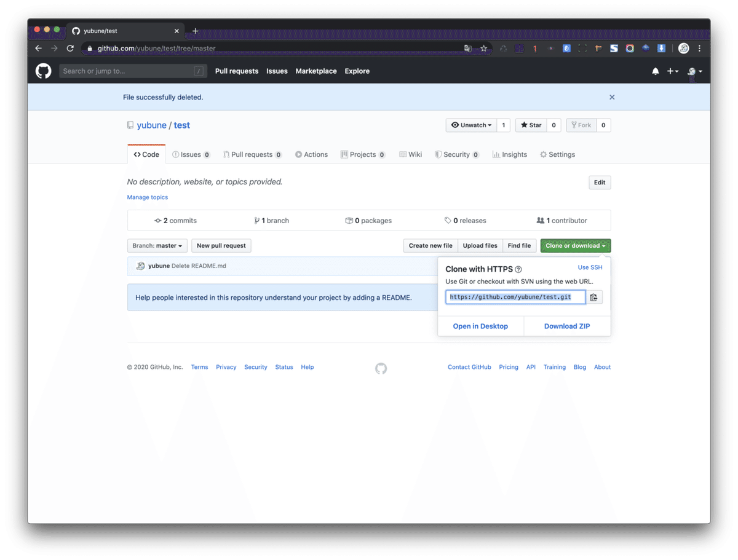
Task: Click the footer GitHub logo
Action: click(381, 368)
